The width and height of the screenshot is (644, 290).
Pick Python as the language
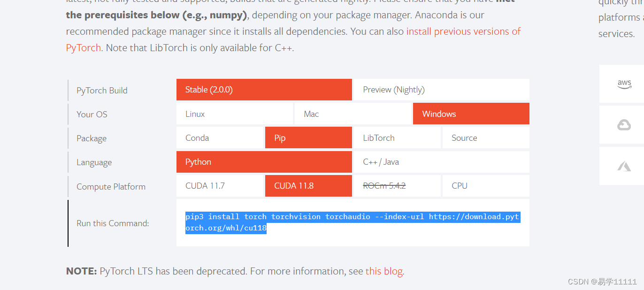click(x=264, y=162)
